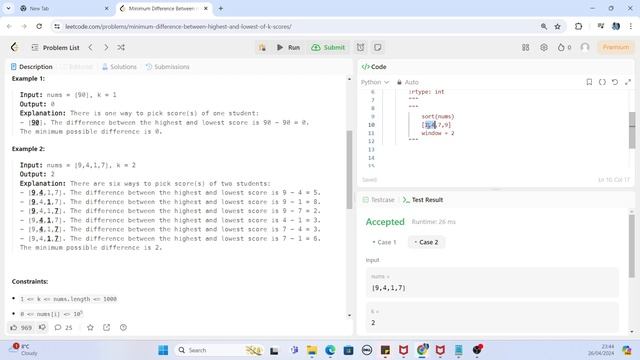Open LeetCode settings gear
This screenshot has width=640, height=360.
[x=544, y=47]
